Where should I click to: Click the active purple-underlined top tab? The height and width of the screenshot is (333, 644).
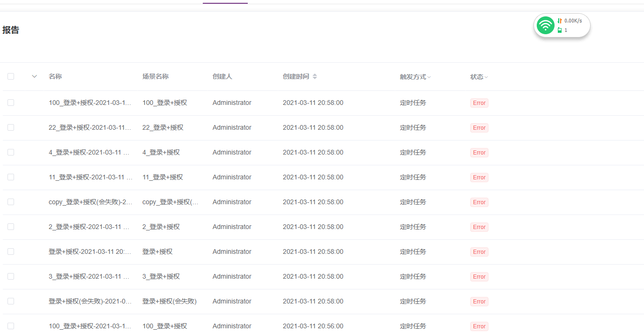coord(225,2)
